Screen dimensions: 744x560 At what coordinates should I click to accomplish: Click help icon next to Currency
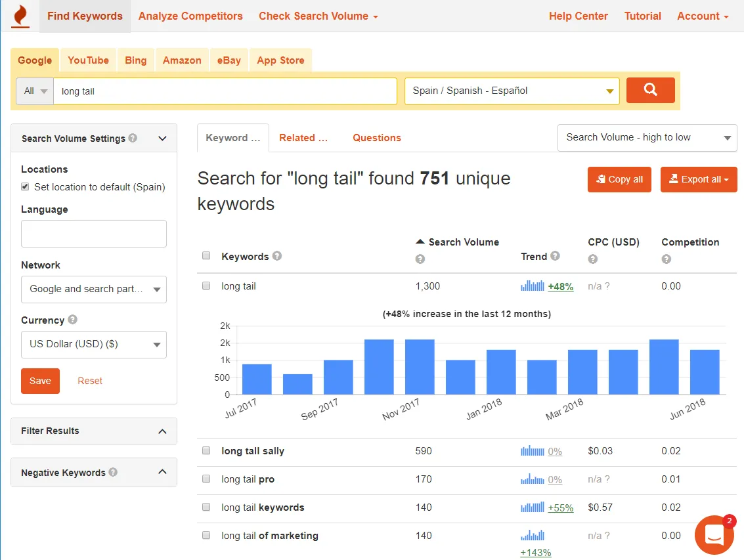click(x=72, y=320)
